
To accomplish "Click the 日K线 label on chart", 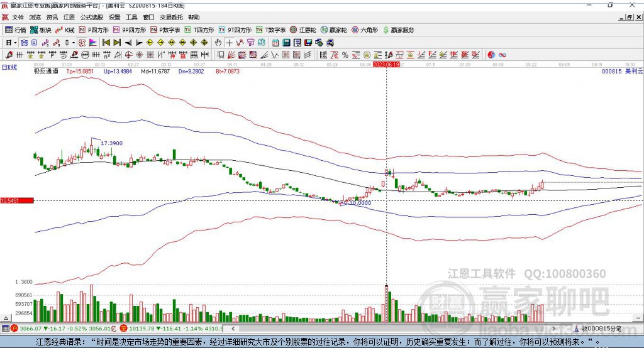I will point(9,67).
